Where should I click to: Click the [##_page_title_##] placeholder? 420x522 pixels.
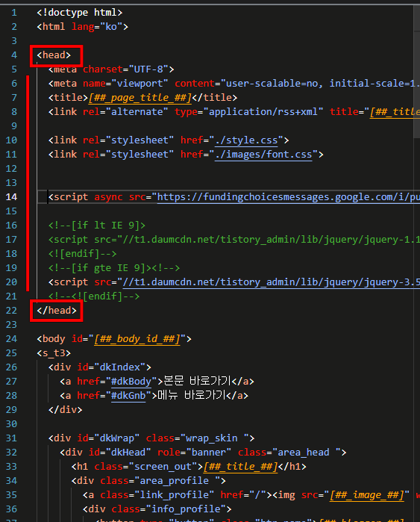coord(140,98)
